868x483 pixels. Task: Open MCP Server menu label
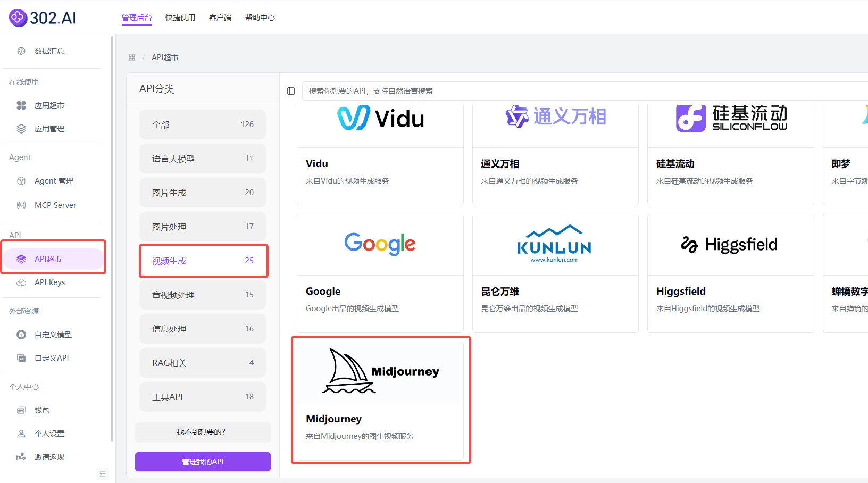click(55, 205)
